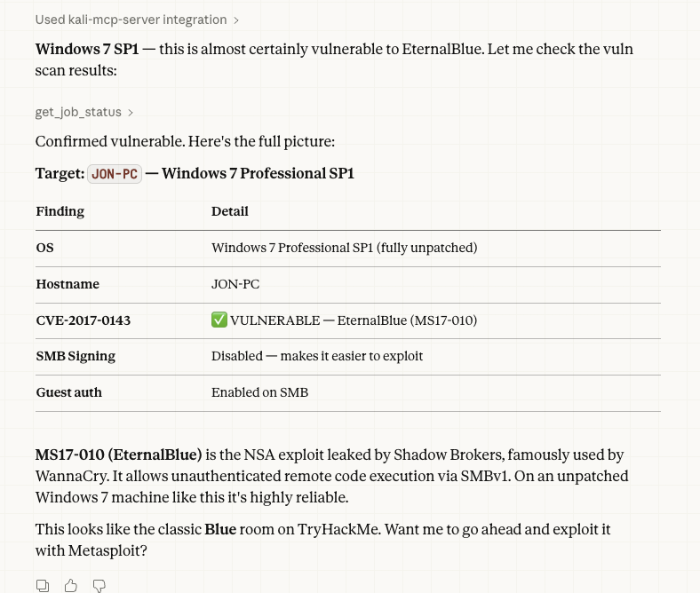Give the response a thumbs down
The image size is (700, 593).
tap(99, 585)
